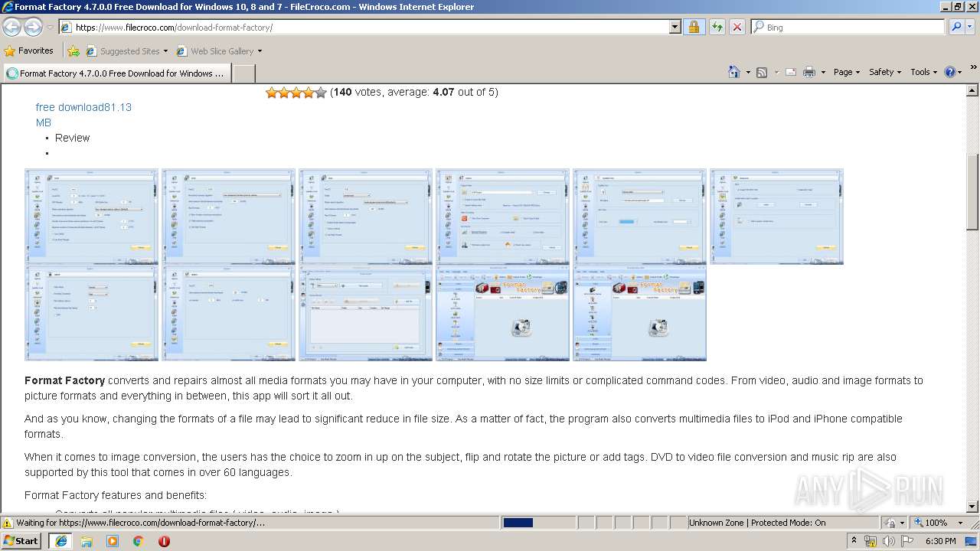Screen dimensions: 980x551
Task: Select the Review list item
Action: click(72, 138)
